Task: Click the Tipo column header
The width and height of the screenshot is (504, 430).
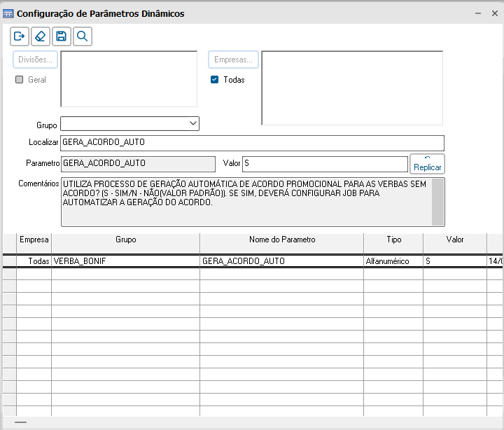Action: [393, 240]
